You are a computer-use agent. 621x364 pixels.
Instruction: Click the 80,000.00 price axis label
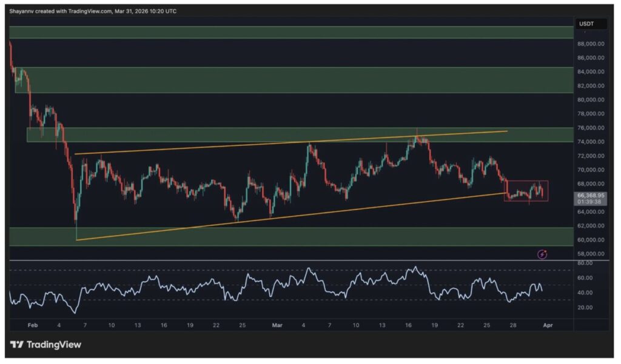click(x=590, y=100)
